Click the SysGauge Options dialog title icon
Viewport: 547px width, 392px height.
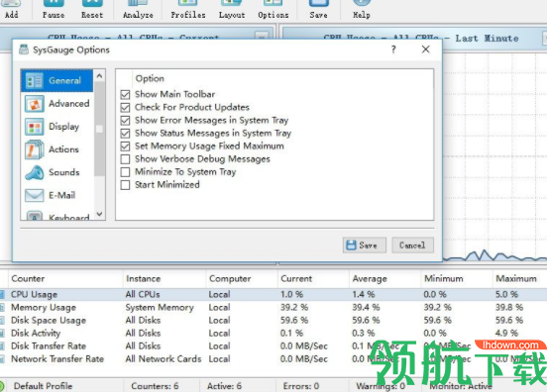(24, 49)
